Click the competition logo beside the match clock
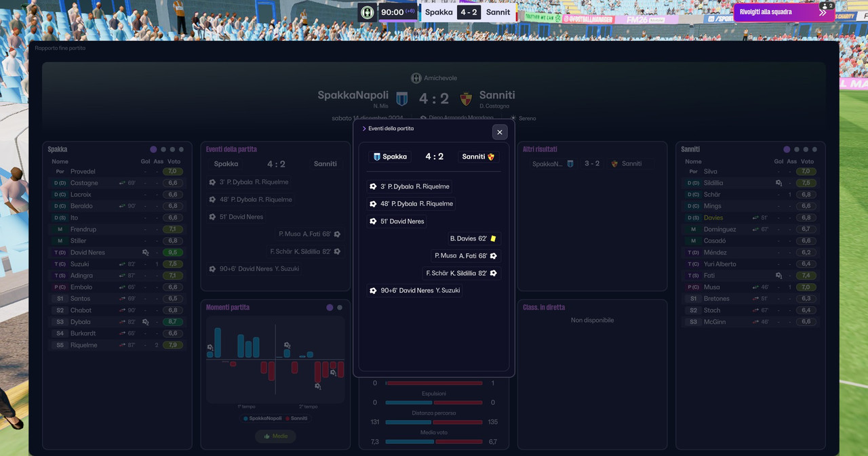This screenshot has width=868, height=456. 368,12
